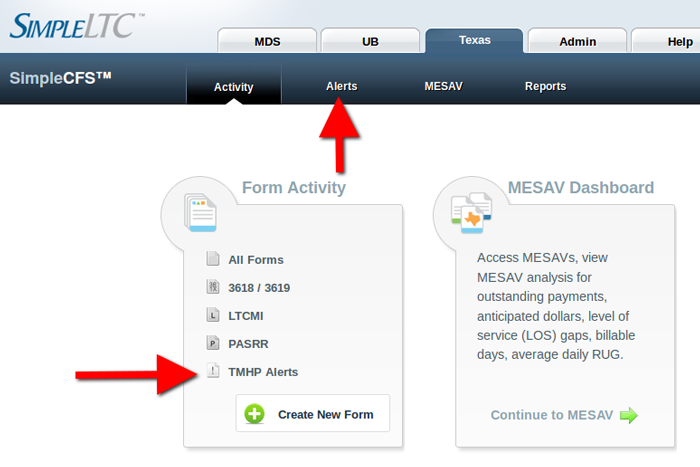Click the 3618 / 3619 form icon
The image size is (700, 467).
pyautogui.click(x=213, y=287)
